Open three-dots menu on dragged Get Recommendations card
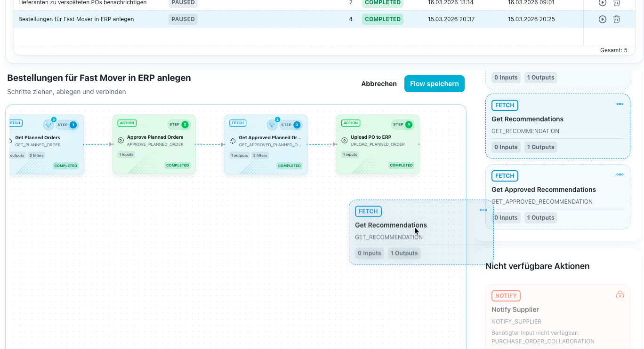The height and width of the screenshot is (349, 644). (x=483, y=210)
